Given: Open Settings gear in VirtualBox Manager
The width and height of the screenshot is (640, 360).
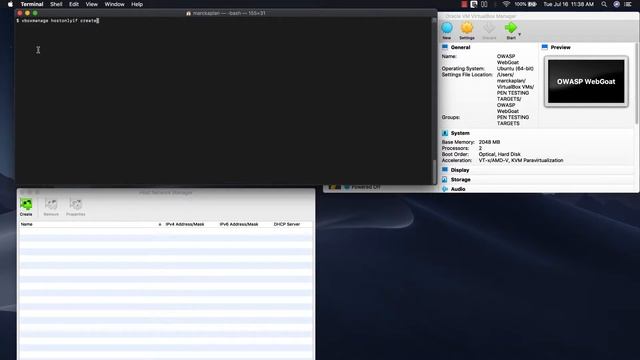Looking at the screenshot, I should click(467, 31).
